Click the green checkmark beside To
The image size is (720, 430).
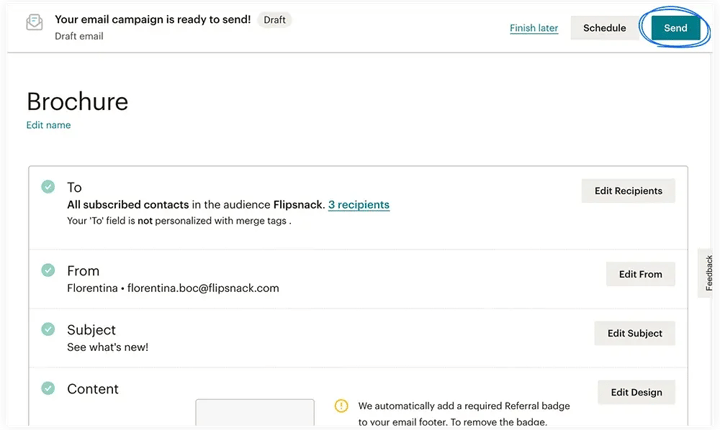[48, 187]
